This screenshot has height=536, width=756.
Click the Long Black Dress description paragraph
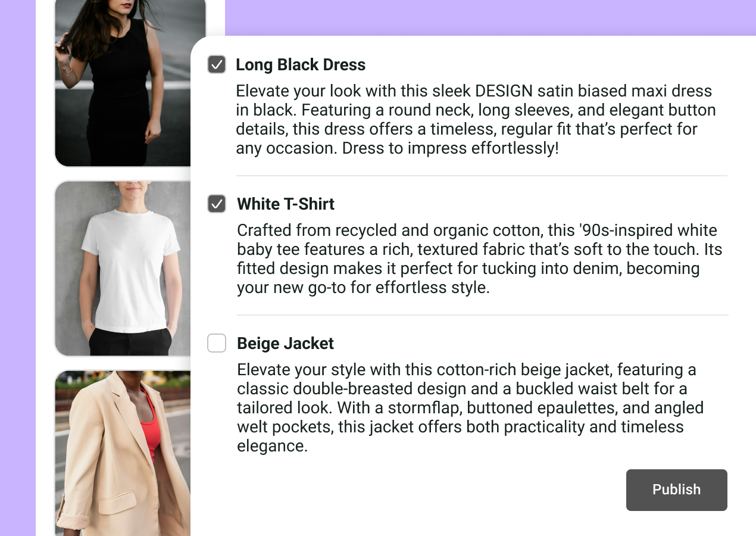pyautogui.click(x=475, y=120)
